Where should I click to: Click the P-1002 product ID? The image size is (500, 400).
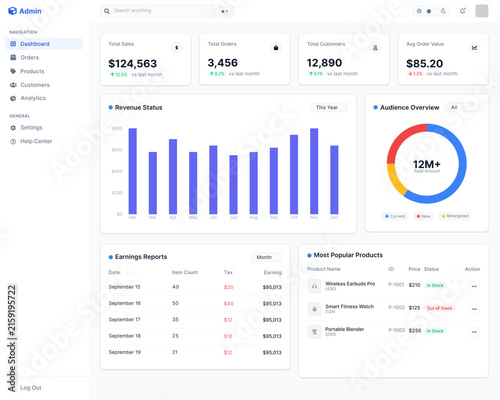pos(396,307)
